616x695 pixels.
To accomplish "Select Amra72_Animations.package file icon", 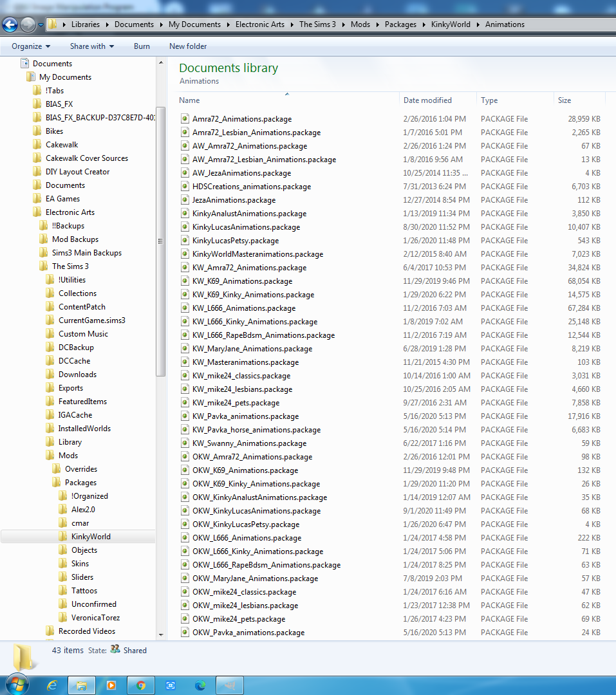I will point(185,119).
